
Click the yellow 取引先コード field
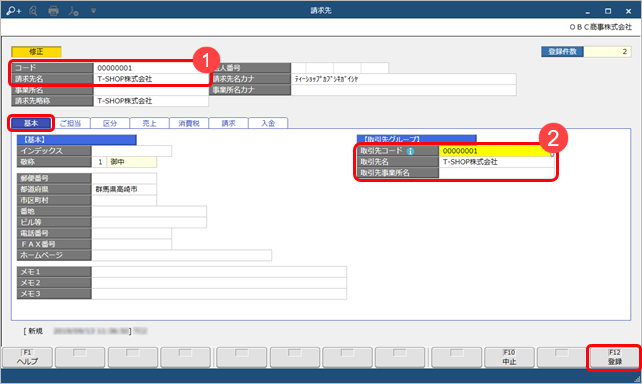click(x=496, y=151)
